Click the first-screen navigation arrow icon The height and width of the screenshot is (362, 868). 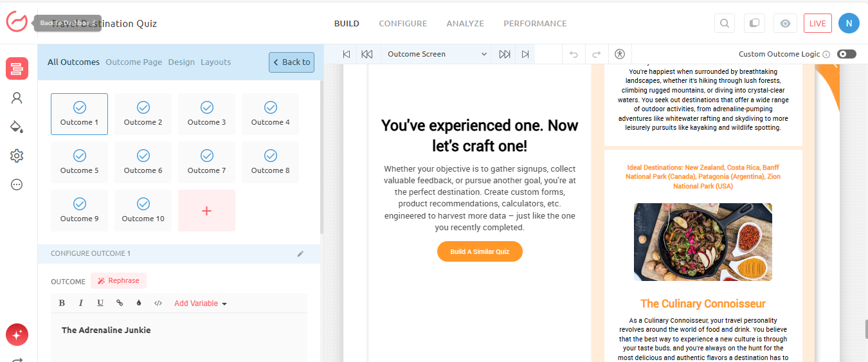coord(347,55)
